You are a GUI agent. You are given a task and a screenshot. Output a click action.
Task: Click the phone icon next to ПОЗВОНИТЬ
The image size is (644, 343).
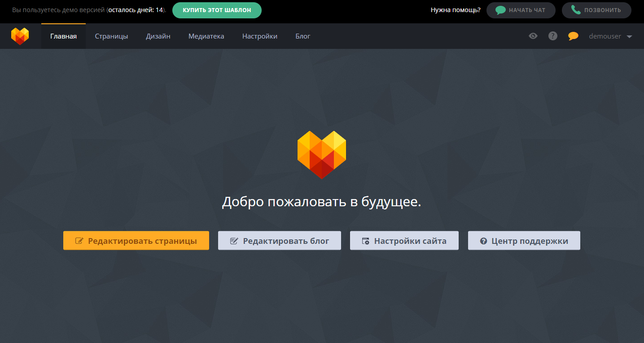point(576,10)
